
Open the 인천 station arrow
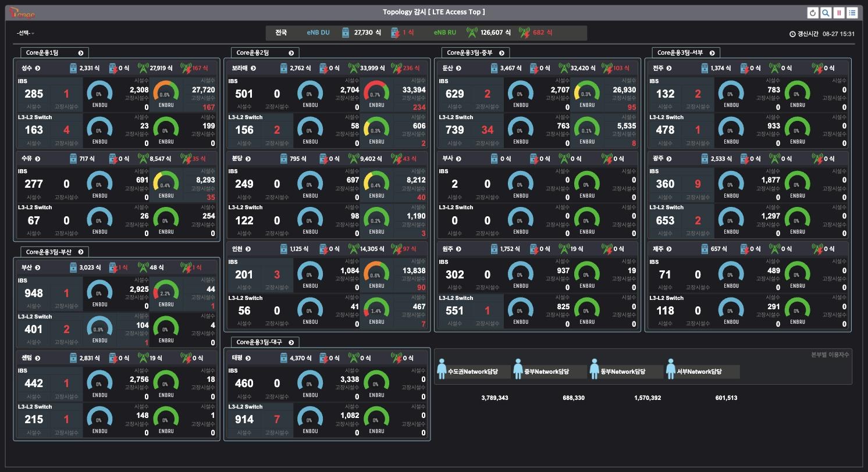click(x=248, y=249)
